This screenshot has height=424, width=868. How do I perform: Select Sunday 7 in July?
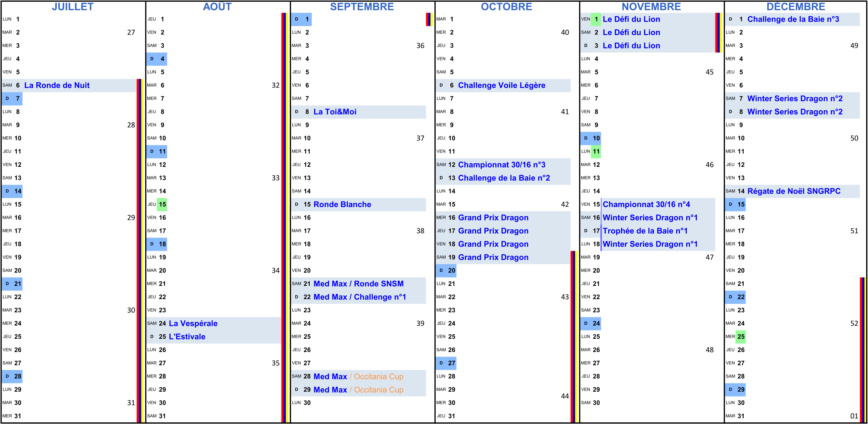pyautogui.click(x=12, y=99)
